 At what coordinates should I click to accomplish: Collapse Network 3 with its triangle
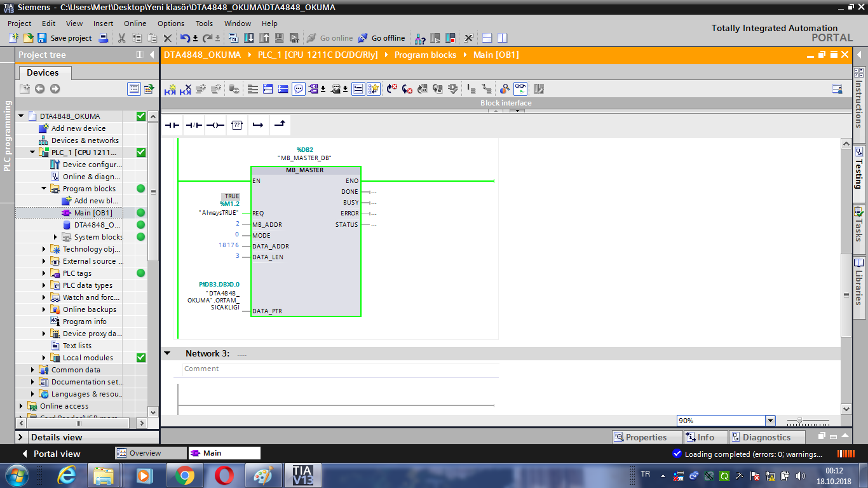click(167, 353)
